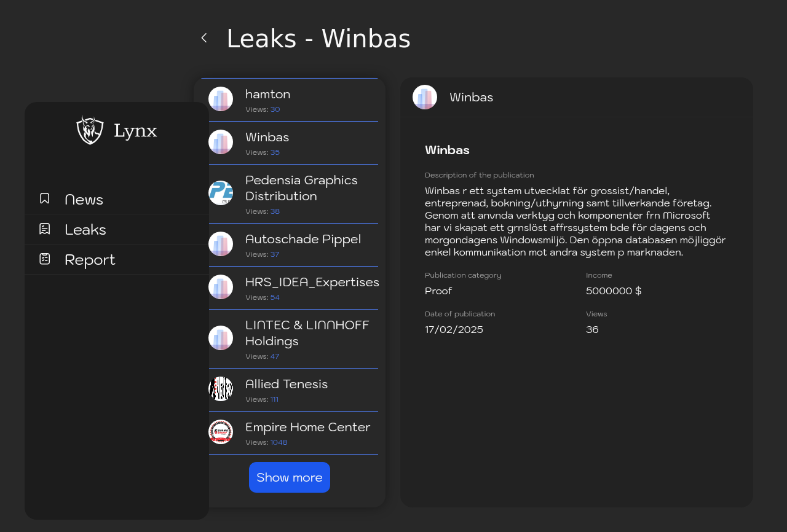Click the Description of the publication label
The height and width of the screenshot is (532, 787).
click(x=480, y=175)
